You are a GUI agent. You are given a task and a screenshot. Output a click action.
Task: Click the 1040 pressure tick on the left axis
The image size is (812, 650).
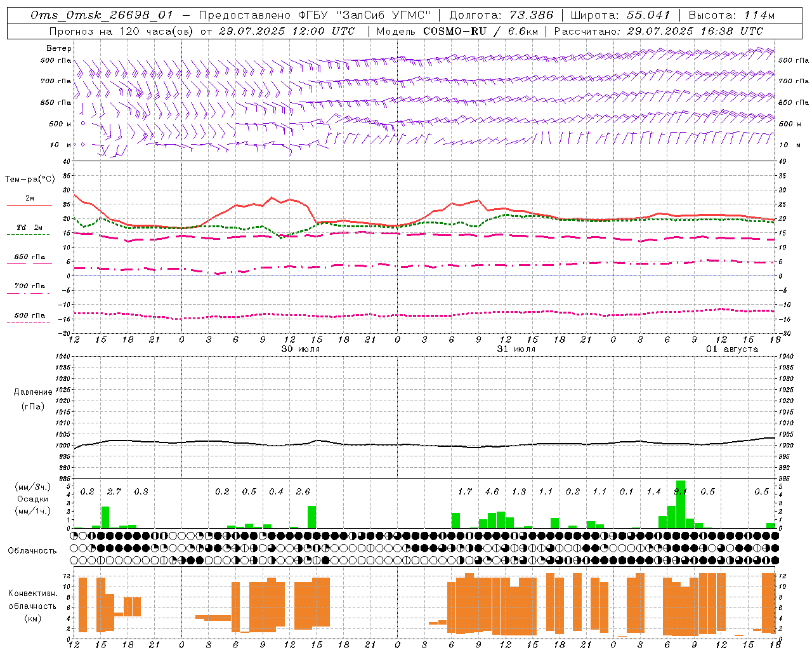point(62,356)
